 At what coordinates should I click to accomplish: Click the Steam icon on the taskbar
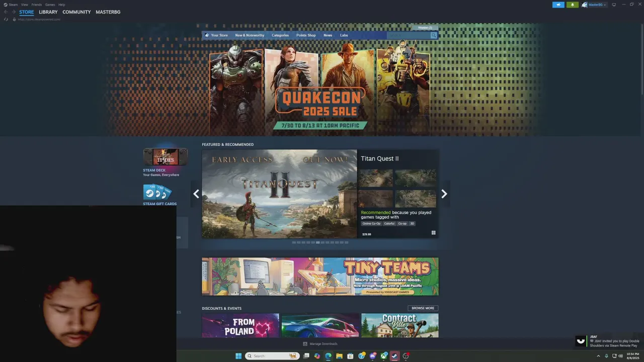[394, 356]
